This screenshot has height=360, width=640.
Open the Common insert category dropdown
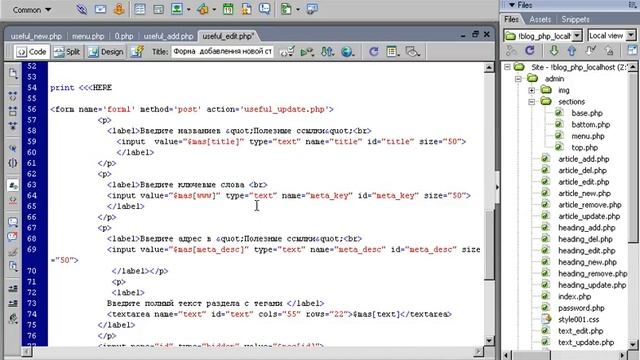pos(31,9)
